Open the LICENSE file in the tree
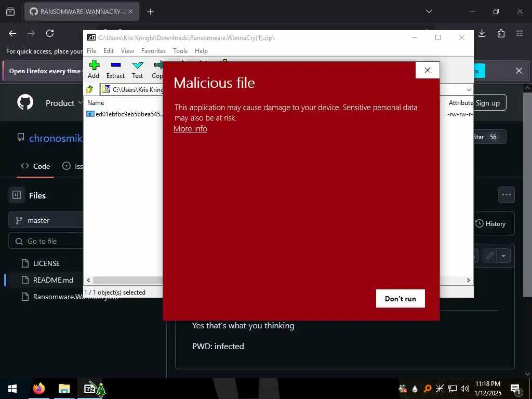Image resolution: width=532 pixels, height=399 pixels. coord(46,263)
